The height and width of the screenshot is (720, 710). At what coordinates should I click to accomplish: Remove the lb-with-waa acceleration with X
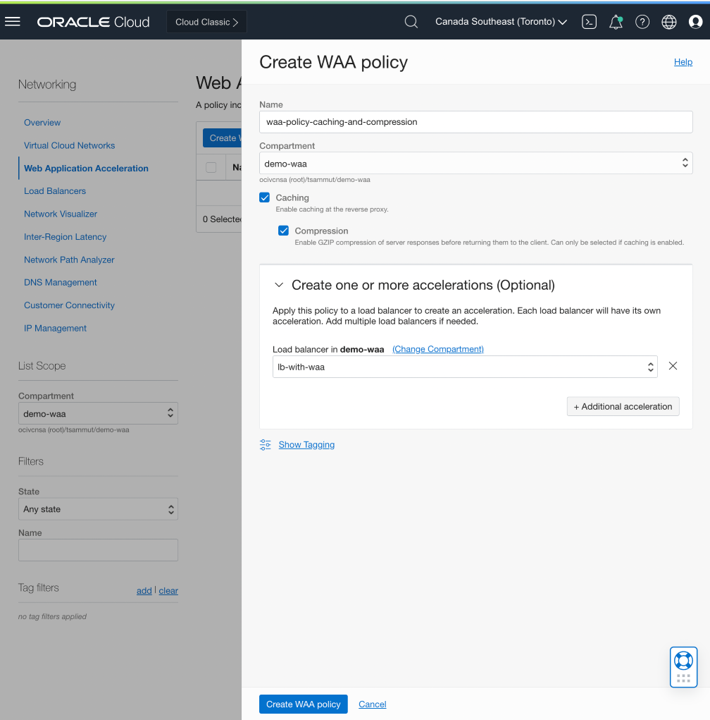click(673, 366)
